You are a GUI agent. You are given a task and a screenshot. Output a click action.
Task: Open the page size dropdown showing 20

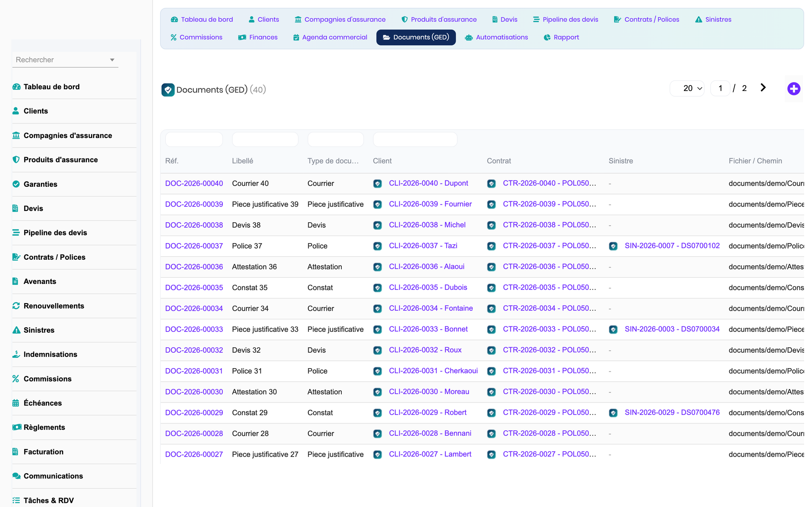click(687, 88)
